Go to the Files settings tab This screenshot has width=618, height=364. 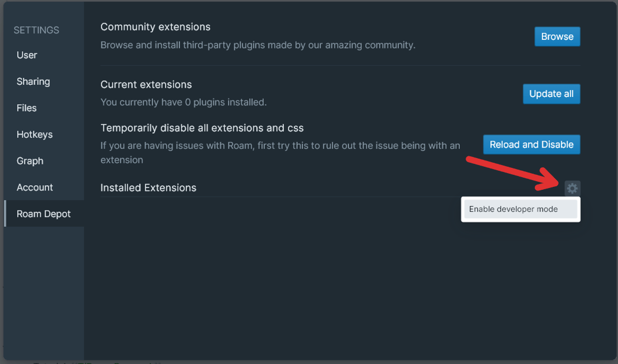tap(27, 108)
